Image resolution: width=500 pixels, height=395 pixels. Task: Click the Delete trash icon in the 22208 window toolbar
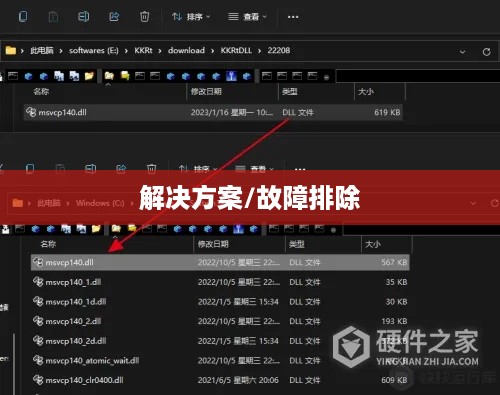(x=144, y=16)
